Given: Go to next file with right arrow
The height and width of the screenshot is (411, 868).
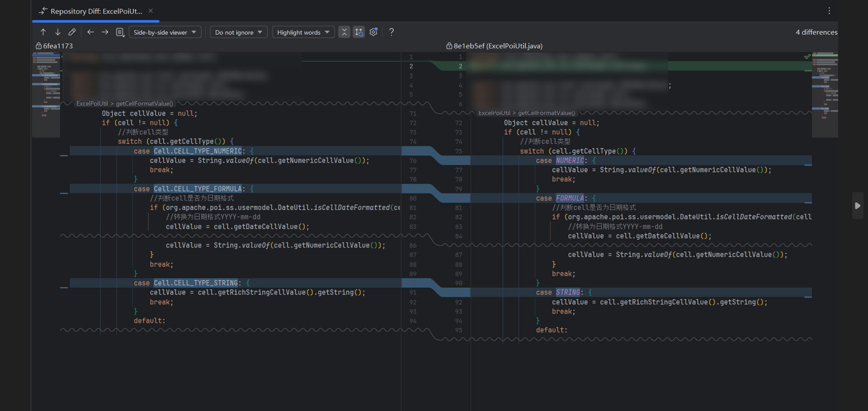Looking at the screenshot, I should point(105,32).
